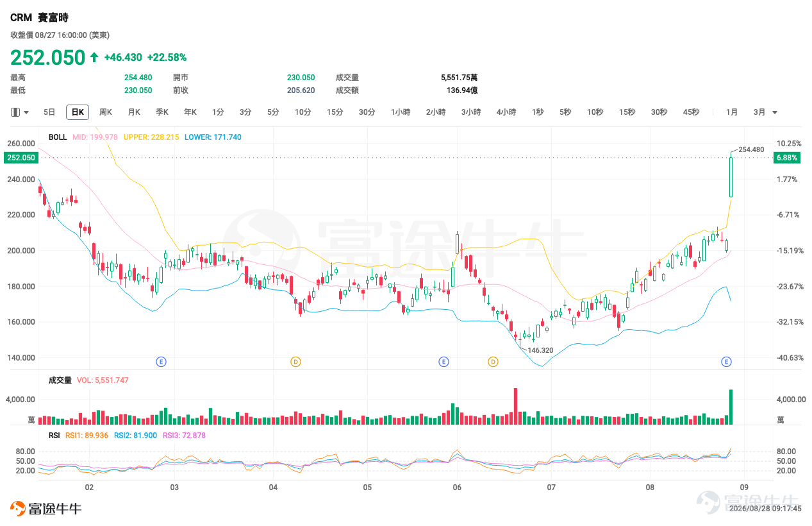Screen dimensions: 812x526
Task: Choose the 1分 interval
Action: tap(218, 112)
